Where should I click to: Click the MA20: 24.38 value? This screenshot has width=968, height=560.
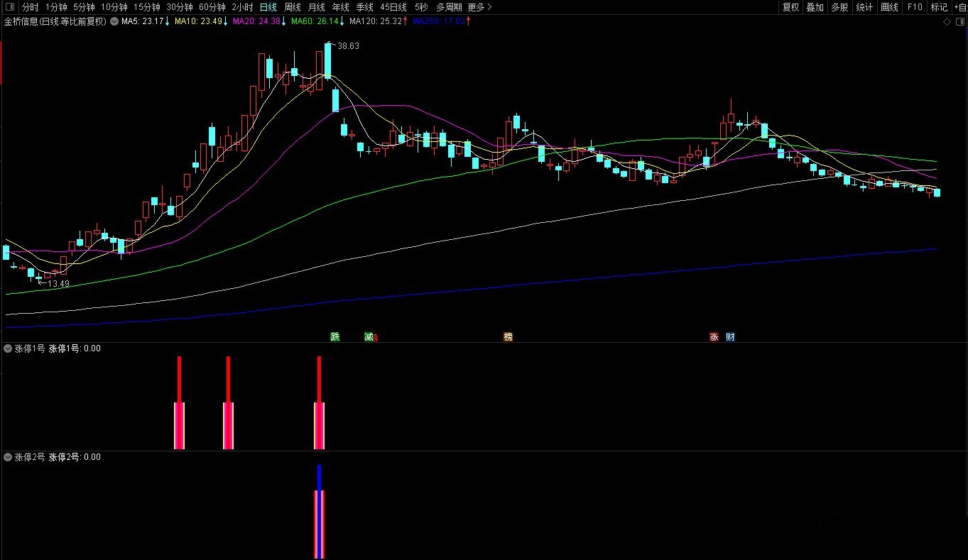(256, 21)
